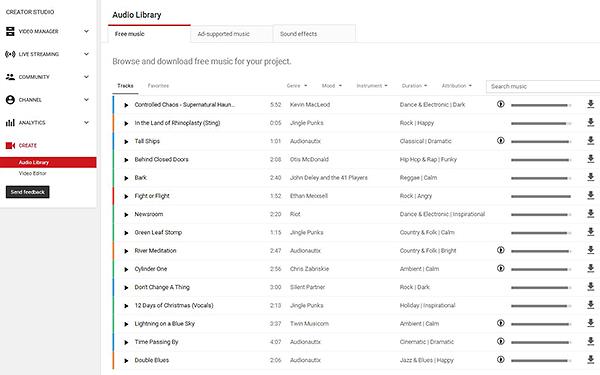Select the Tracks sub-tab
600x375 pixels.
125,86
